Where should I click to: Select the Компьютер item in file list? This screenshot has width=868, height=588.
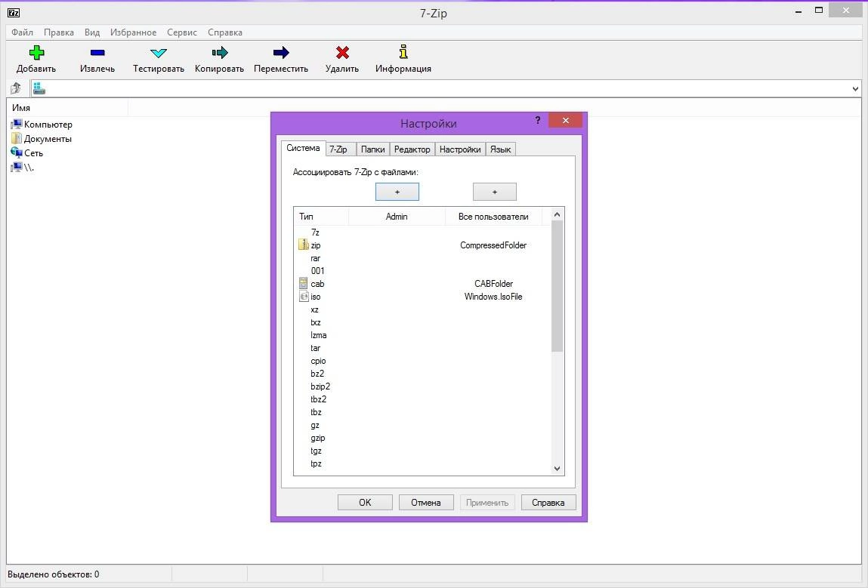pyautogui.click(x=42, y=125)
